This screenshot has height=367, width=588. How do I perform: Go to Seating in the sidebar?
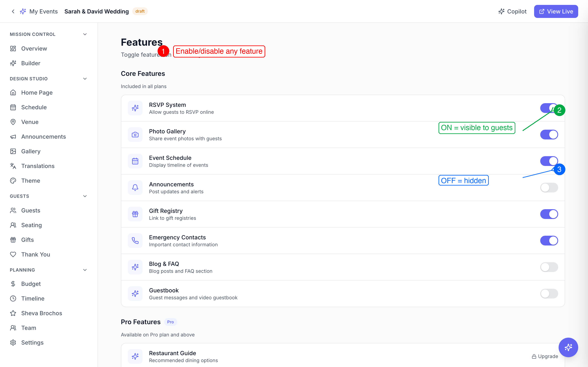[x=31, y=225]
